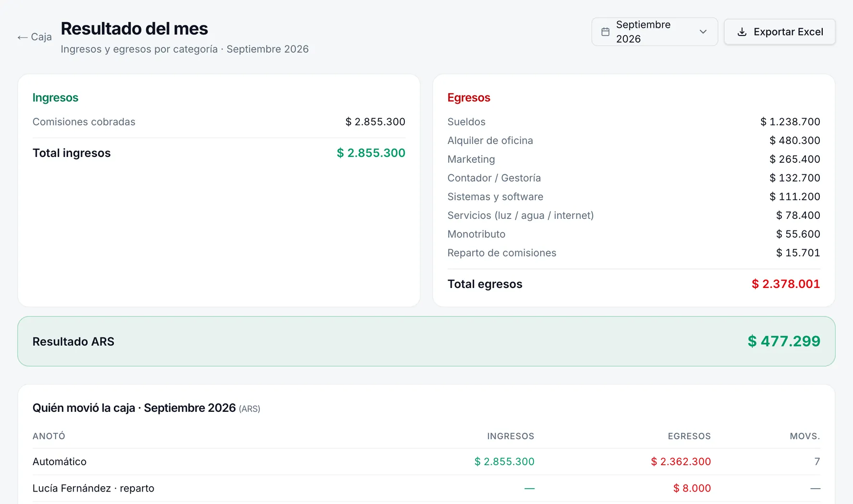Click the amount $ 132.700
The image size is (853, 504).
click(795, 178)
